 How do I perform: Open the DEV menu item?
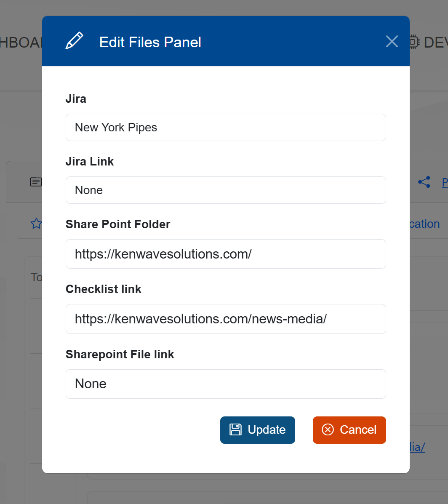pyautogui.click(x=435, y=42)
